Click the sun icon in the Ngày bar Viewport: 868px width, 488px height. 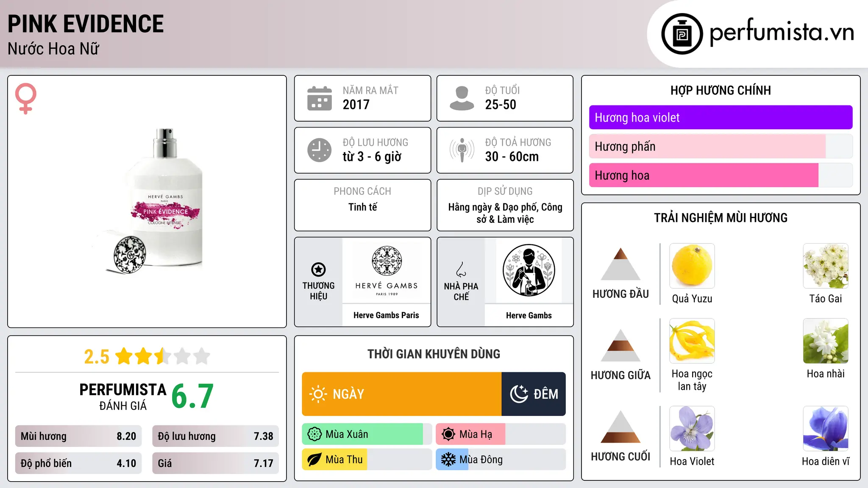click(318, 394)
